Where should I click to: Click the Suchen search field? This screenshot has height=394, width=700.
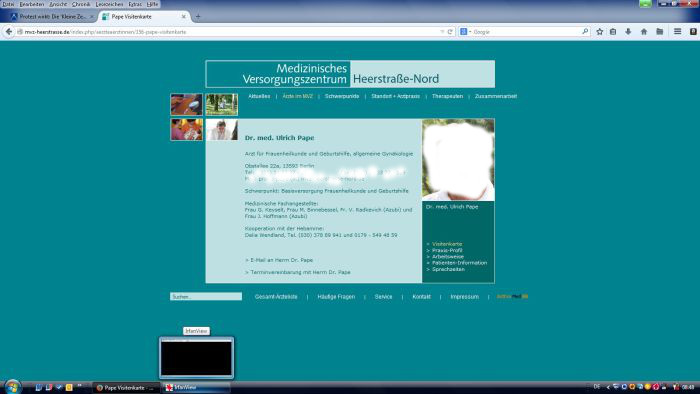(206, 296)
